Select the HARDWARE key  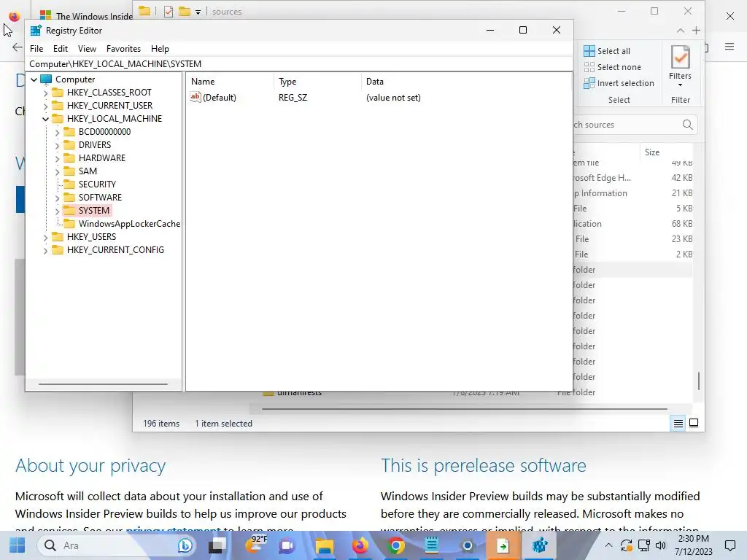click(102, 158)
